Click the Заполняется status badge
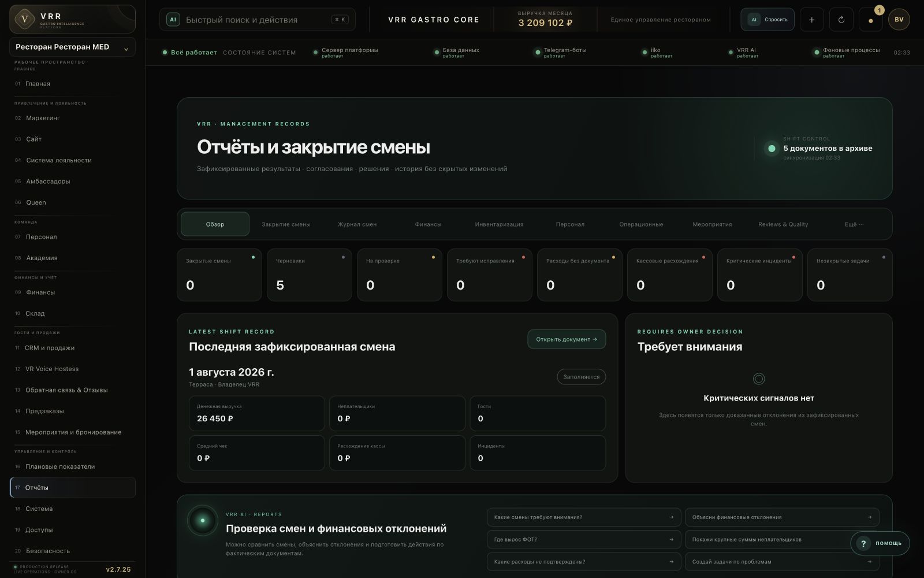Viewport: 924px width, 578px height. (x=582, y=377)
